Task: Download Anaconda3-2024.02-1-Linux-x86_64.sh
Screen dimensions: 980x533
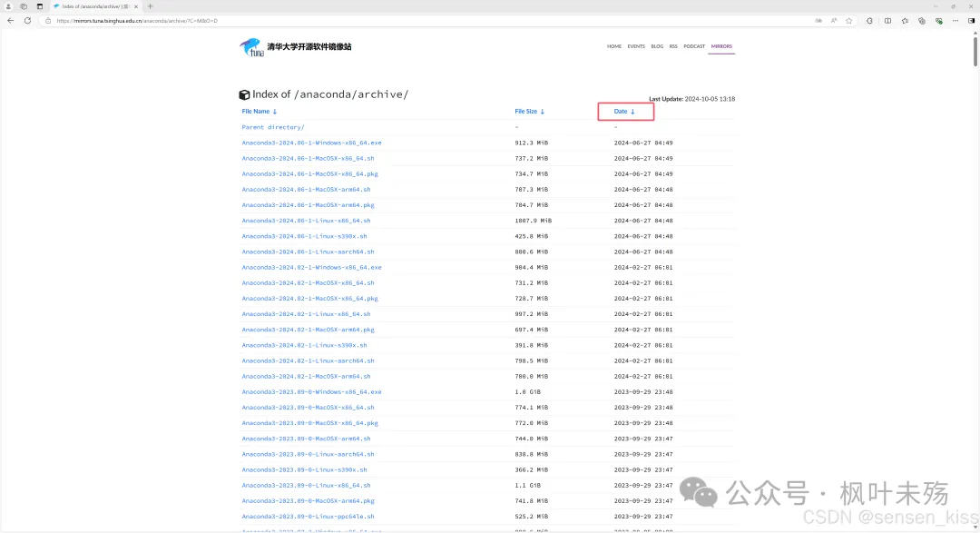Action: (306, 314)
